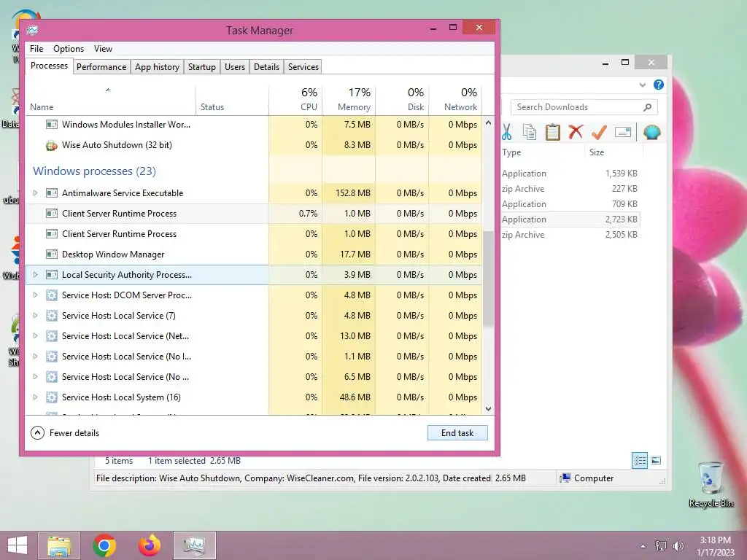The width and height of the screenshot is (747, 560).
Task: Switch Explorer to details view icon
Action: click(x=640, y=460)
